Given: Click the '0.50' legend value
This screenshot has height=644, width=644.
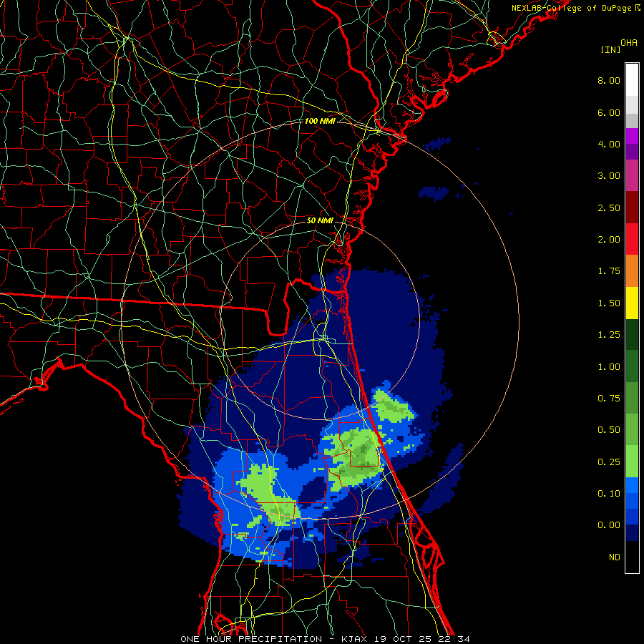Looking at the screenshot, I should pos(609,430).
